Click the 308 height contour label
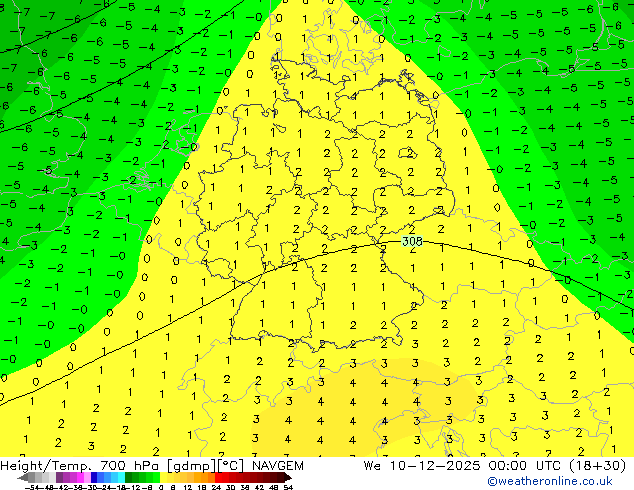The image size is (634, 490). tap(412, 241)
